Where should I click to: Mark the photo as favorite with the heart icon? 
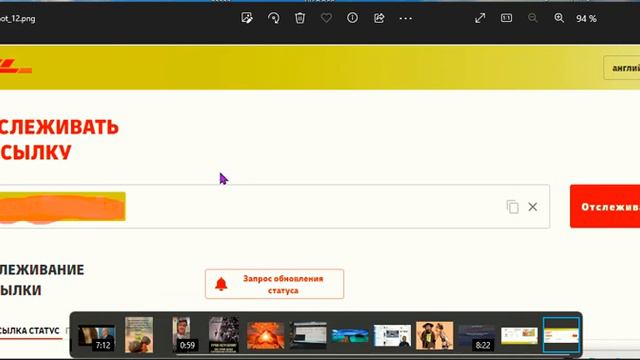326,18
